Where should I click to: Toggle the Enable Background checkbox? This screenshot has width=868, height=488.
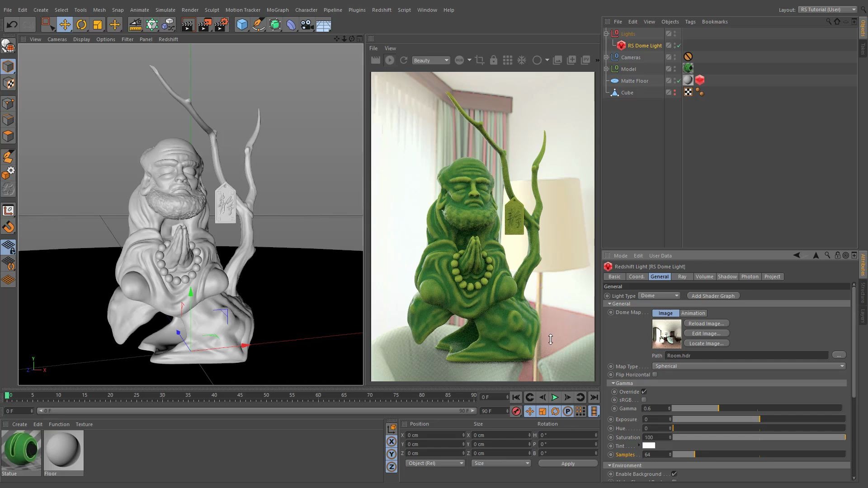pos(674,474)
